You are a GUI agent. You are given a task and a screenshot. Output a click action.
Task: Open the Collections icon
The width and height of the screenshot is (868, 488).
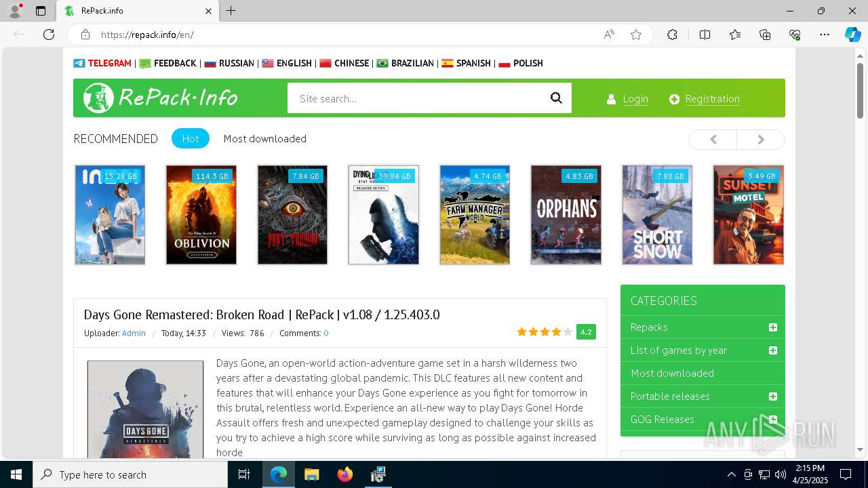coord(765,35)
